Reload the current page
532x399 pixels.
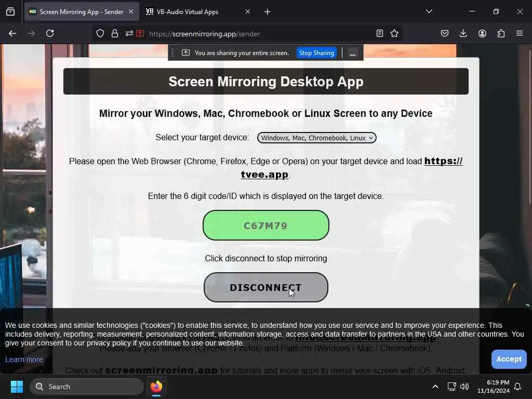click(50, 34)
